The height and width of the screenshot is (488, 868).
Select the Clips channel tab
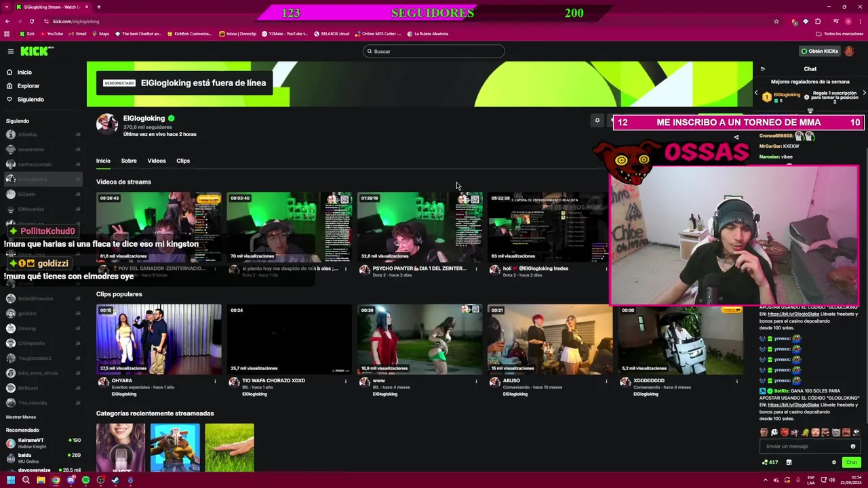pyautogui.click(x=183, y=161)
